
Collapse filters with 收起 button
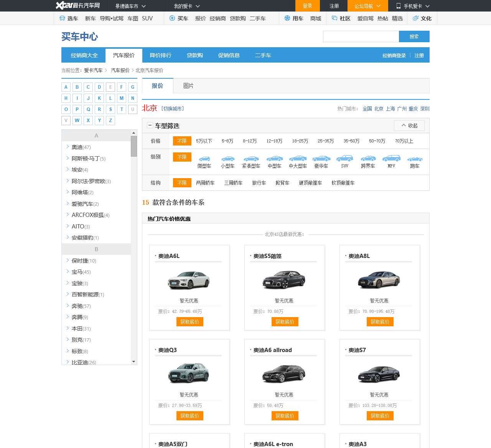coord(409,126)
